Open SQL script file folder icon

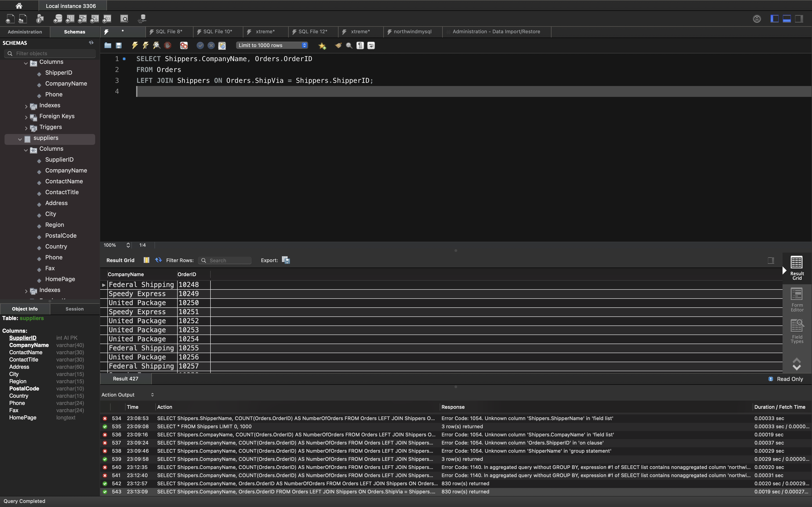click(108, 45)
